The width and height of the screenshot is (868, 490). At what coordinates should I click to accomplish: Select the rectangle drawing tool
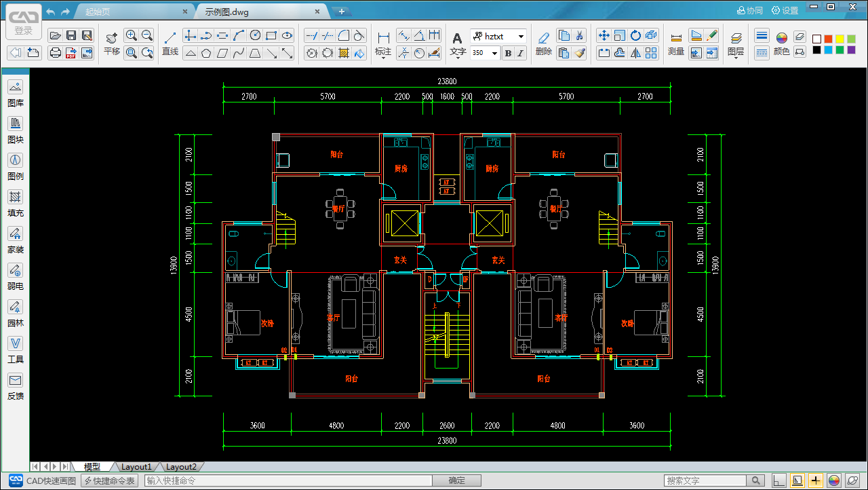click(x=271, y=35)
